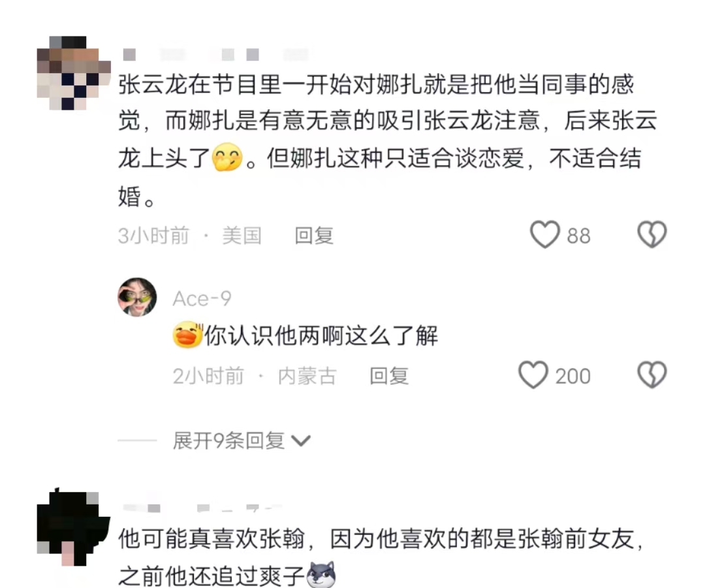Dislike the comment from 美国 user

(652, 234)
